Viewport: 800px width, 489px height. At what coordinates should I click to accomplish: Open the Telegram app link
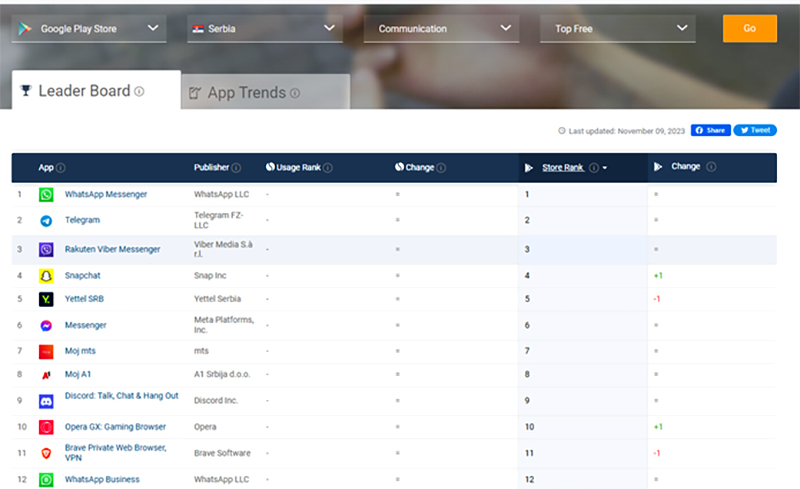click(x=82, y=221)
